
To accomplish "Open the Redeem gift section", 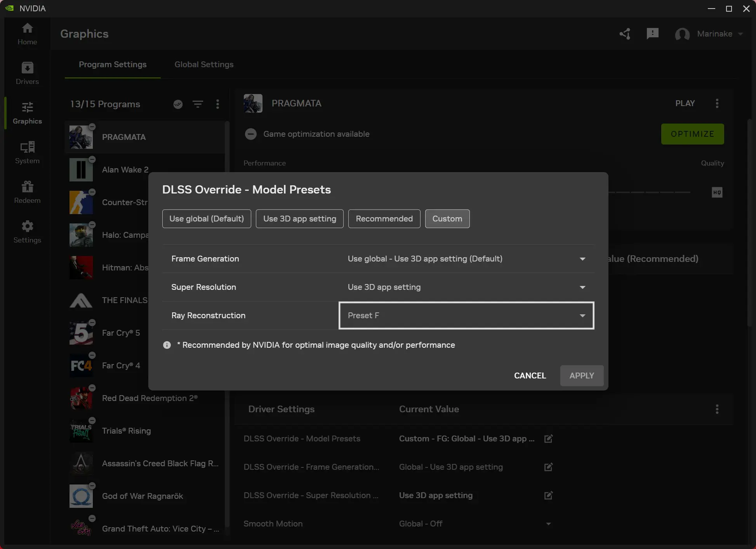I will tap(27, 192).
